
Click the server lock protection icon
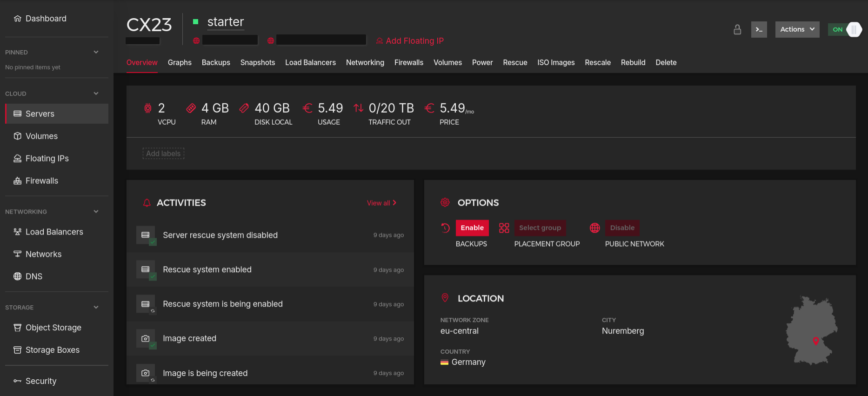pos(737,29)
